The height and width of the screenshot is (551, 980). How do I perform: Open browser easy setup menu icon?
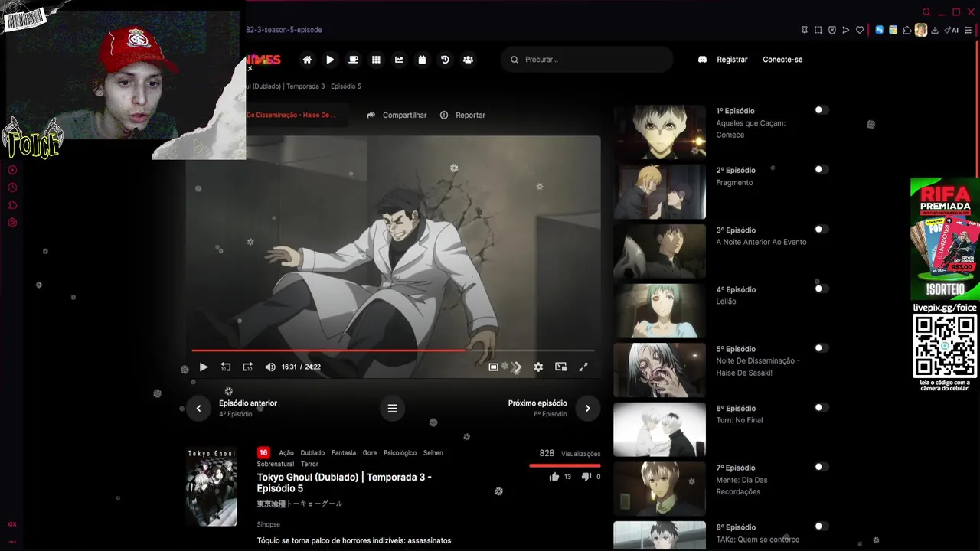point(969,30)
